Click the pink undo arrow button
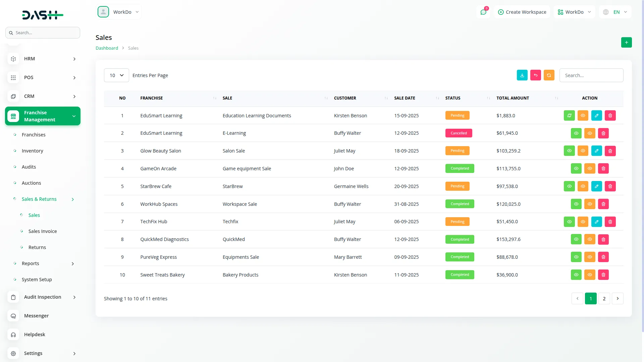Image resolution: width=644 pixels, height=362 pixels. (x=535, y=75)
